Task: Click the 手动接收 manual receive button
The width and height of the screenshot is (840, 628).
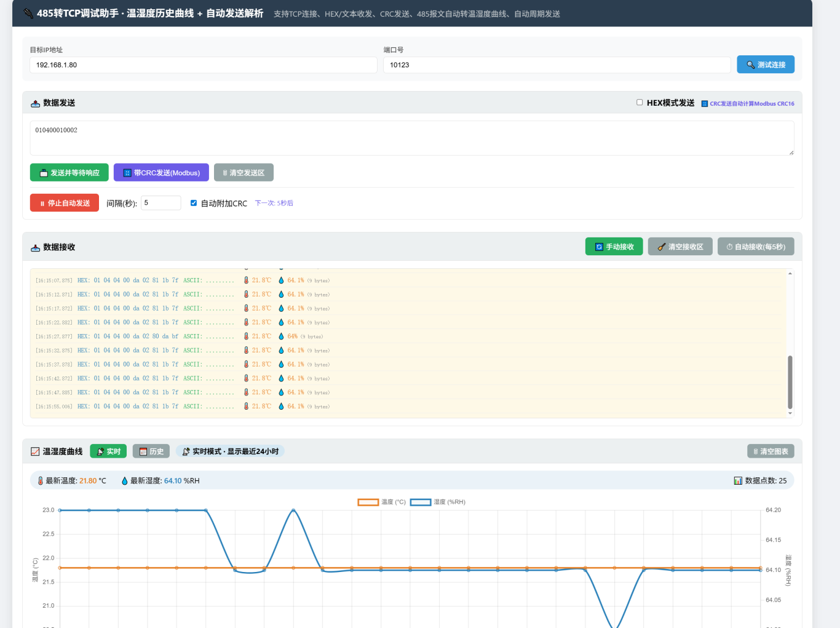Action: click(614, 247)
